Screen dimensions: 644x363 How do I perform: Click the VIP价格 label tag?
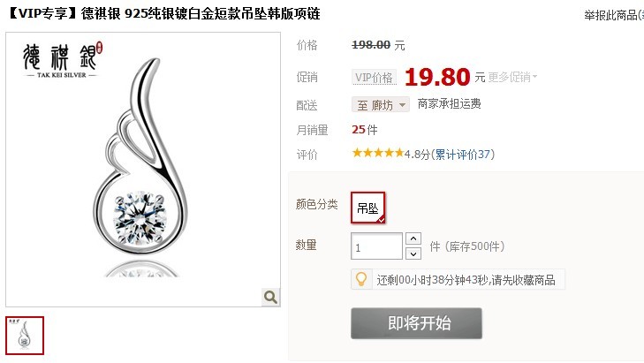click(374, 77)
